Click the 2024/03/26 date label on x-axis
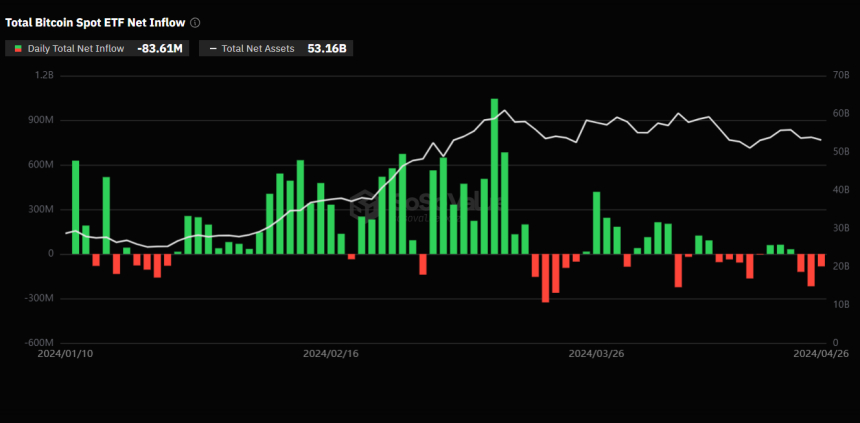Viewport: 860px width, 423px height. [x=596, y=353]
